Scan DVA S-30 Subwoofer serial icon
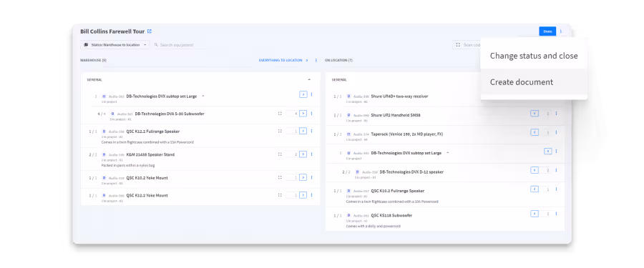The image size is (644, 268). (280, 113)
